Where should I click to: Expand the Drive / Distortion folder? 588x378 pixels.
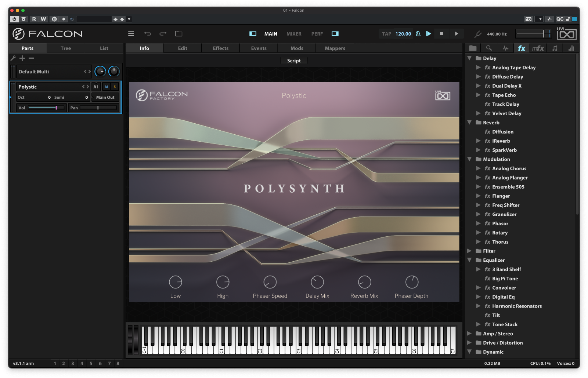tap(469, 342)
